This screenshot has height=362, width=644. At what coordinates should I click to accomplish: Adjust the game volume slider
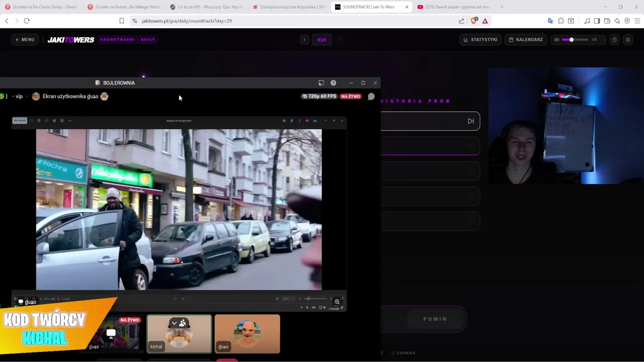tap(575, 40)
